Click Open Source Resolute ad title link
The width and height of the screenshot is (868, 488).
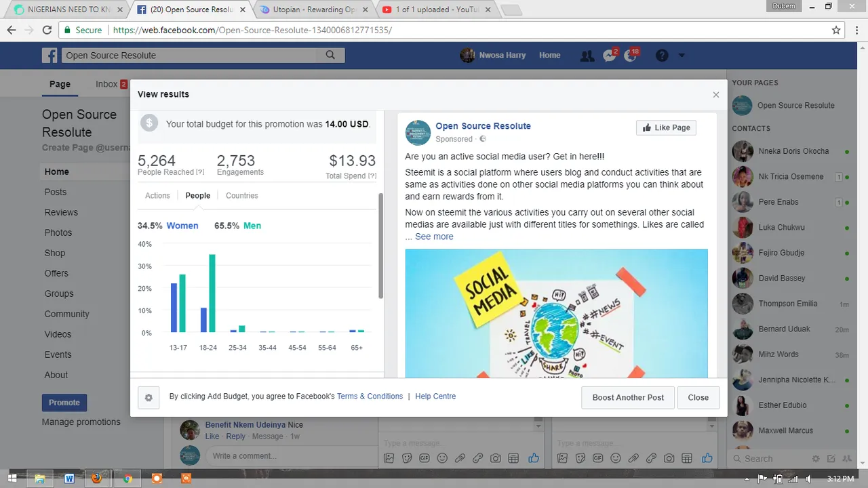[x=483, y=126]
